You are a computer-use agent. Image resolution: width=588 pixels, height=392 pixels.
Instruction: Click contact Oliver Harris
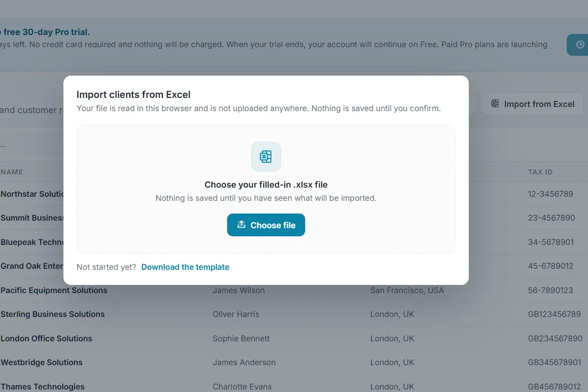(x=236, y=314)
